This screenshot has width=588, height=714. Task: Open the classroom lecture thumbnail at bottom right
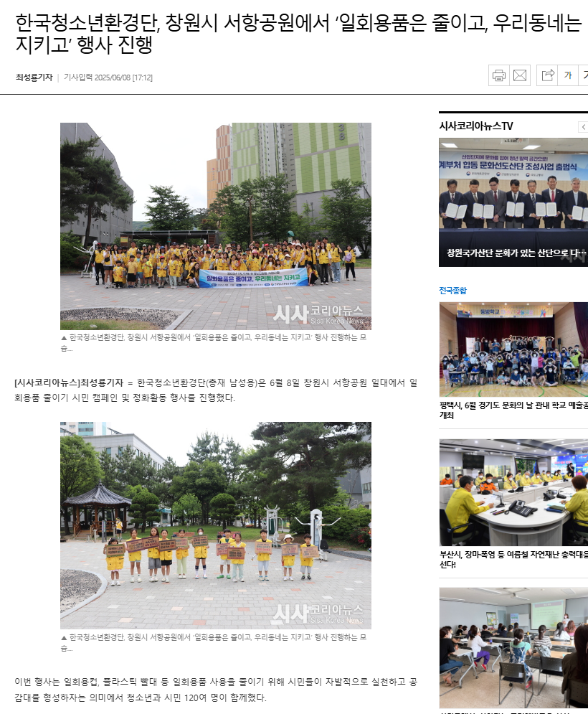click(x=513, y=647)
